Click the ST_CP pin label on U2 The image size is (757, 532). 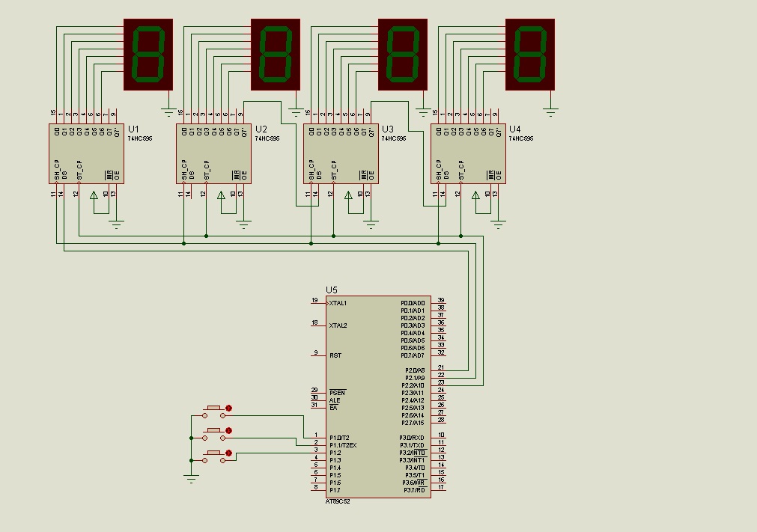(x=207, y=171)
